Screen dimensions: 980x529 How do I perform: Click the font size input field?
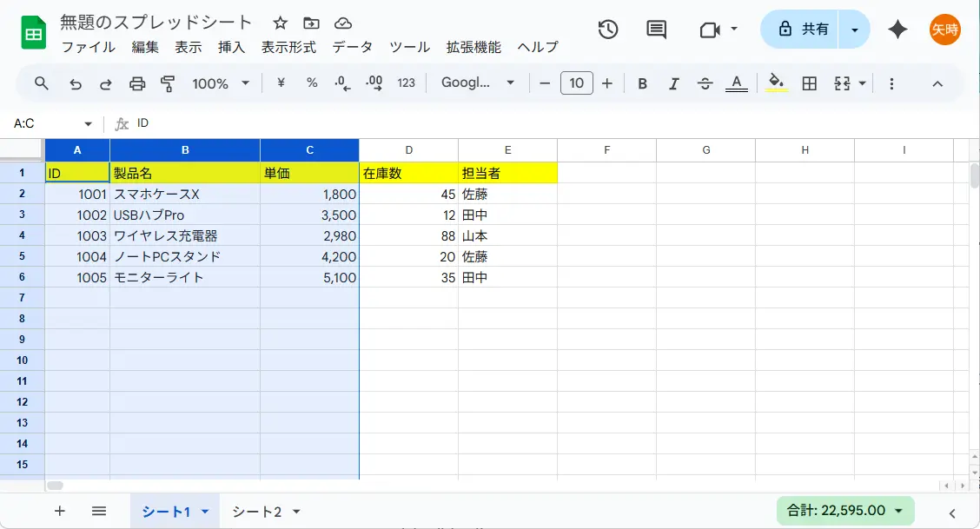[577, 83]
